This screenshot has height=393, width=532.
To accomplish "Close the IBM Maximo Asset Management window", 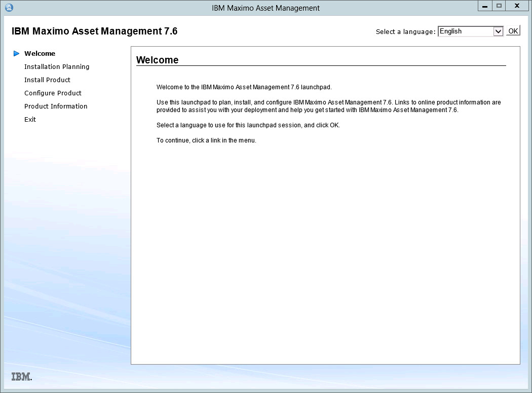I will pos(517,6).
